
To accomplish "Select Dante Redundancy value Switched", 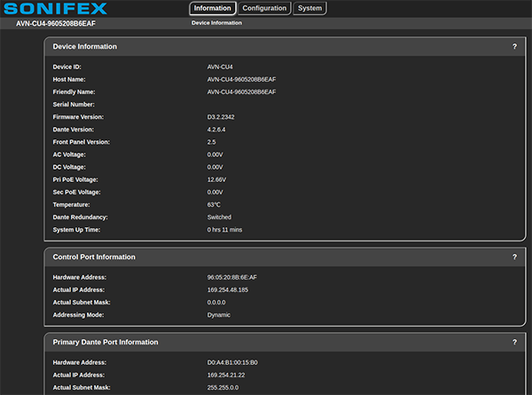I will (219, 217).
